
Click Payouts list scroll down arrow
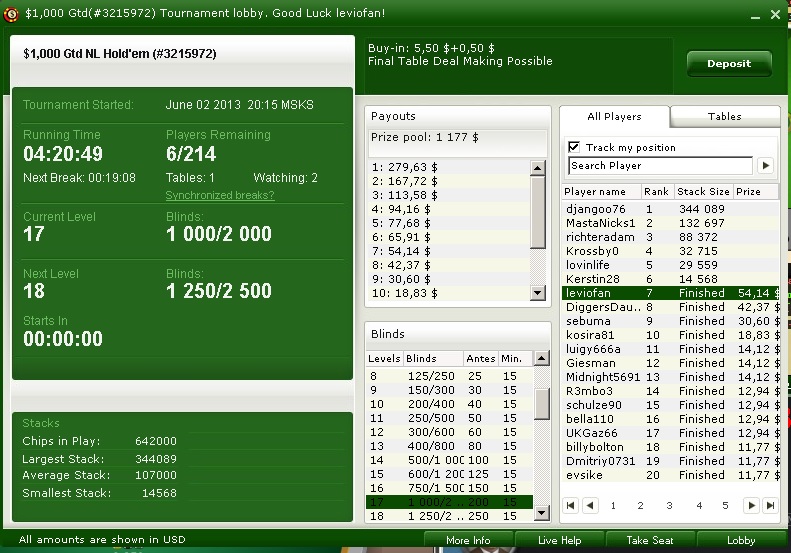538,293
